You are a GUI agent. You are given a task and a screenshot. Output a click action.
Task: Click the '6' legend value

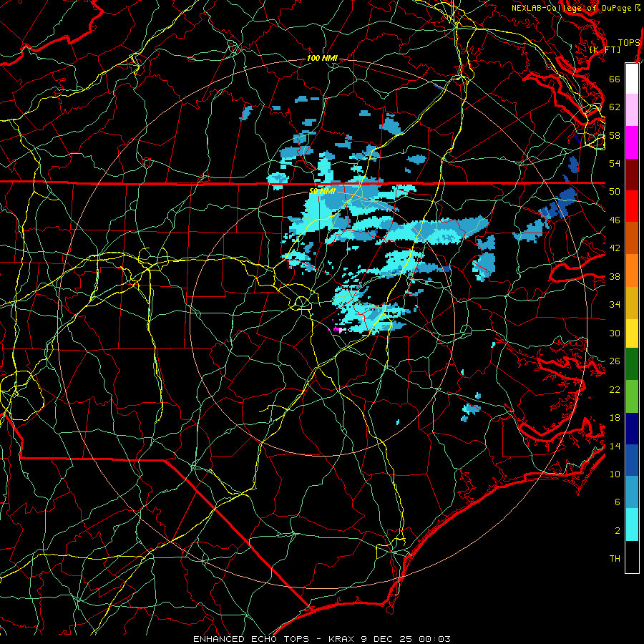[x=617, y=502]
